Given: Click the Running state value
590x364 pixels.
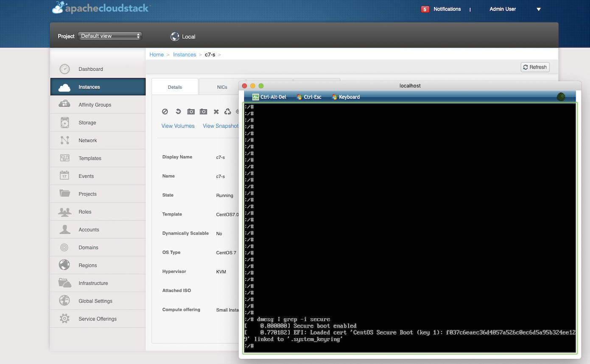Looking at the screenshot, I should click(x=225, y=196).
